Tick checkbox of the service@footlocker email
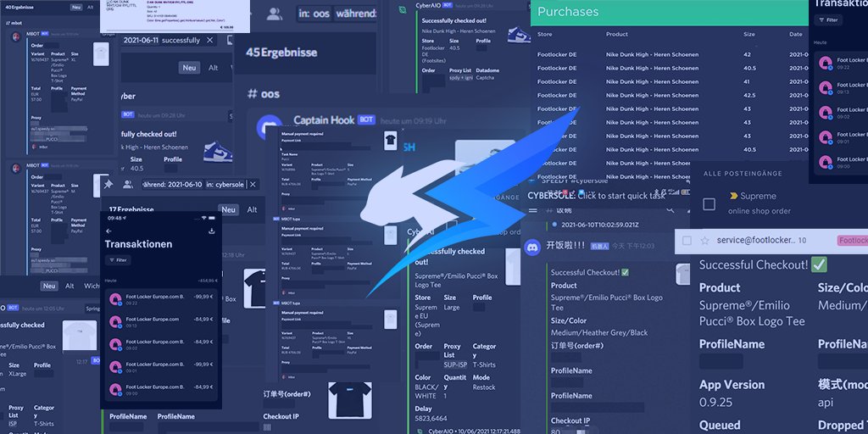Screen dimensions: 868x434 (x=687, y=241)
